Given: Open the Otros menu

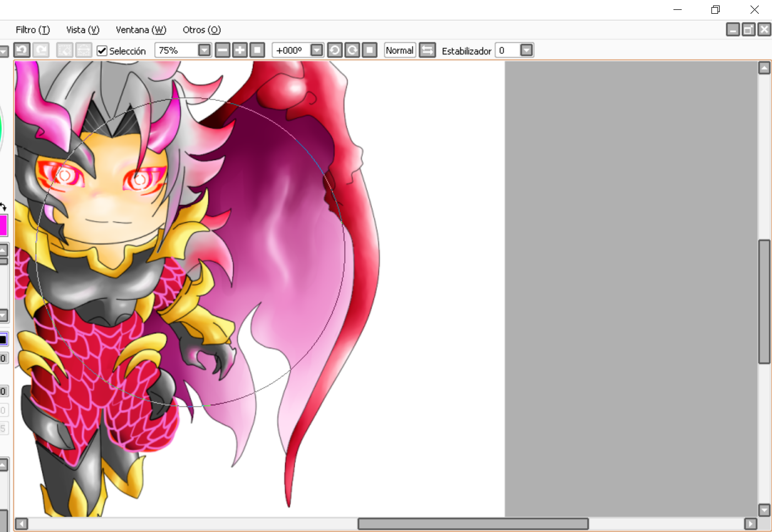Looking at the screenshot, I should 202,30.
